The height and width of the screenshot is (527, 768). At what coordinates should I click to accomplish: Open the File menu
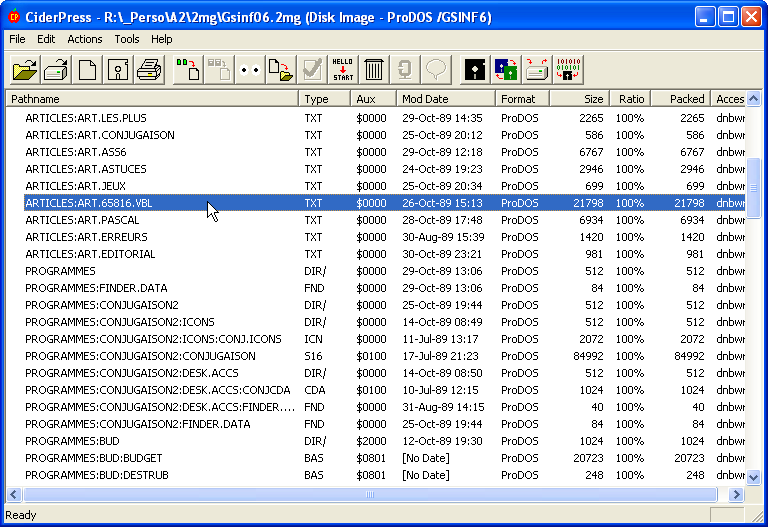[x=17, y=39]
